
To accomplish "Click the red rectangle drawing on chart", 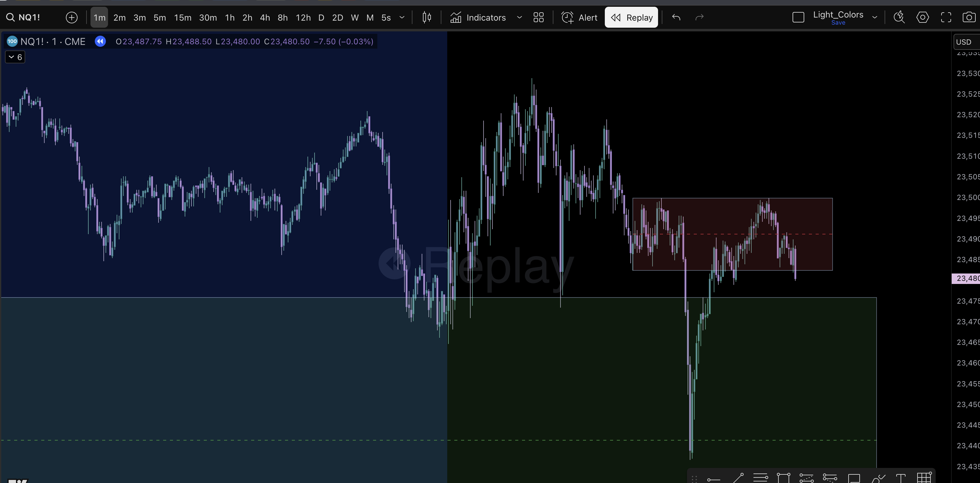I will pyautogui.click(x=732, y=234).
